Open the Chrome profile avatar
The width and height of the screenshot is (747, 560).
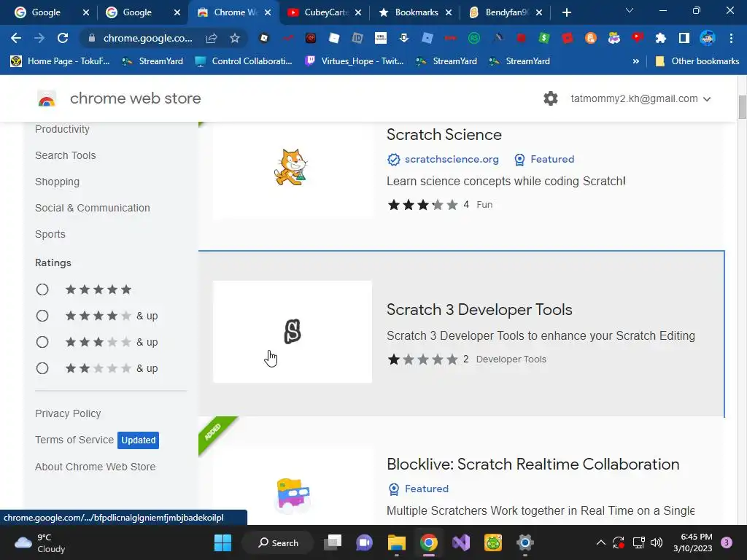708,38
